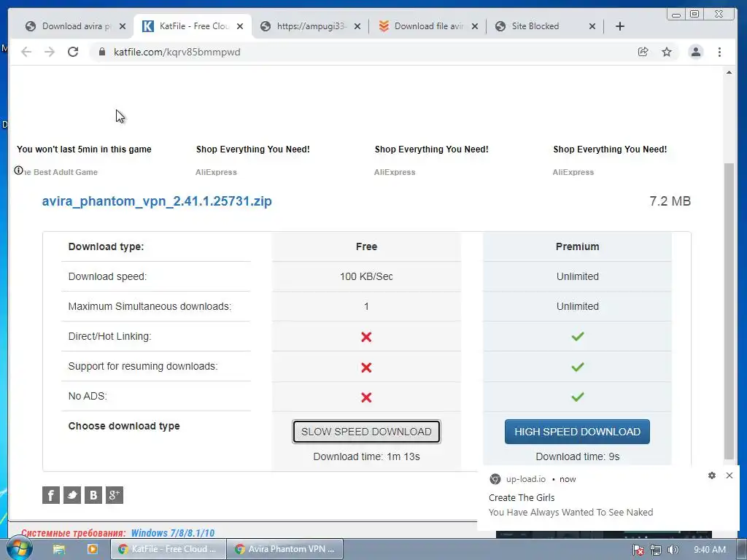Viewport: 747px width, 560px height.
Task: Click the browser forward arrow
Action: (50, 52)
